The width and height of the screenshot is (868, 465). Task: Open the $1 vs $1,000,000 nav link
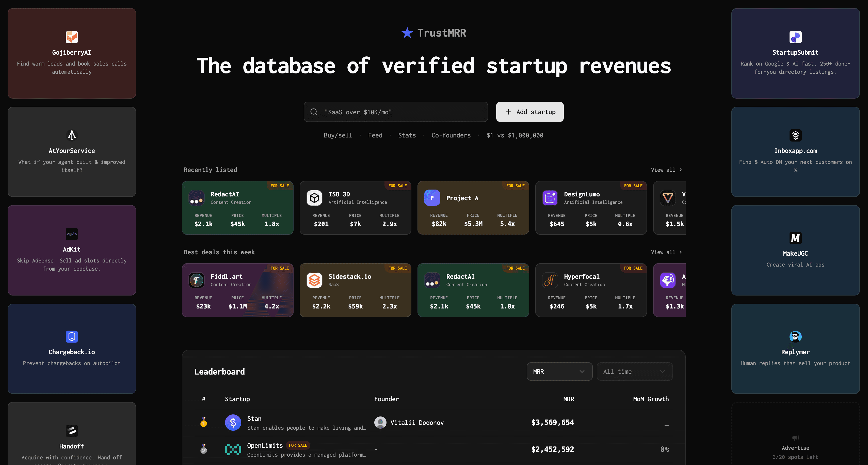coord(515,135)
